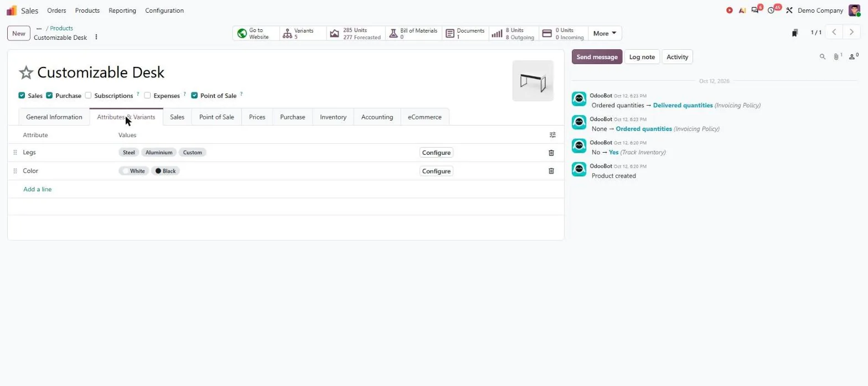Click the desk product image thumbnail
Image resolution: width=868 pixels, height=386 pixels.
533,81
